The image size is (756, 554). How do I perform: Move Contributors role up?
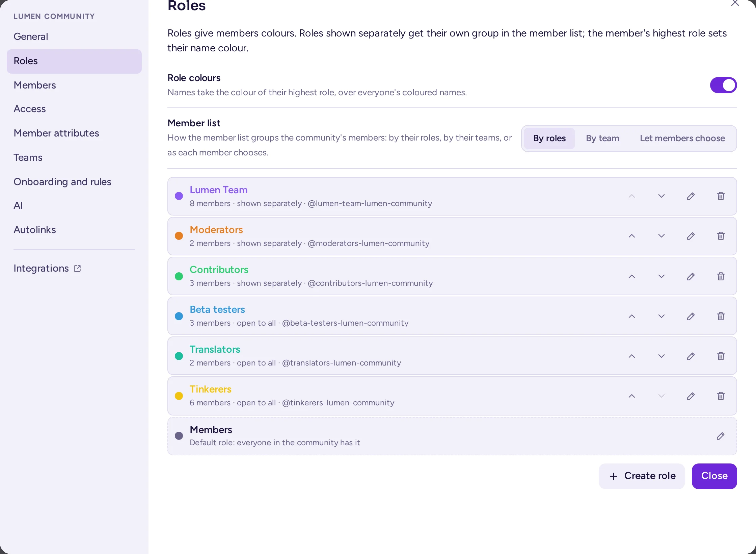click(x=632, y=276)
